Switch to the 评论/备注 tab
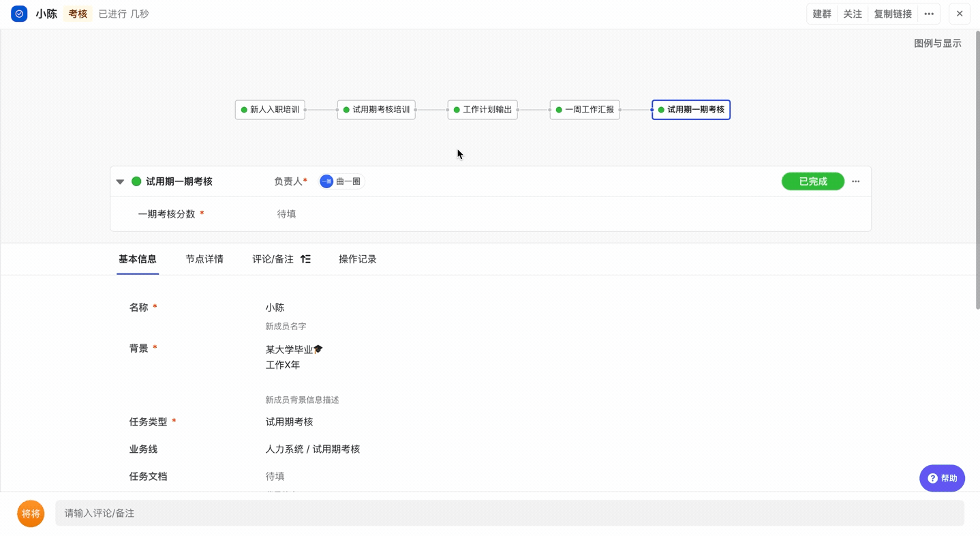 (x=273, y=259)
